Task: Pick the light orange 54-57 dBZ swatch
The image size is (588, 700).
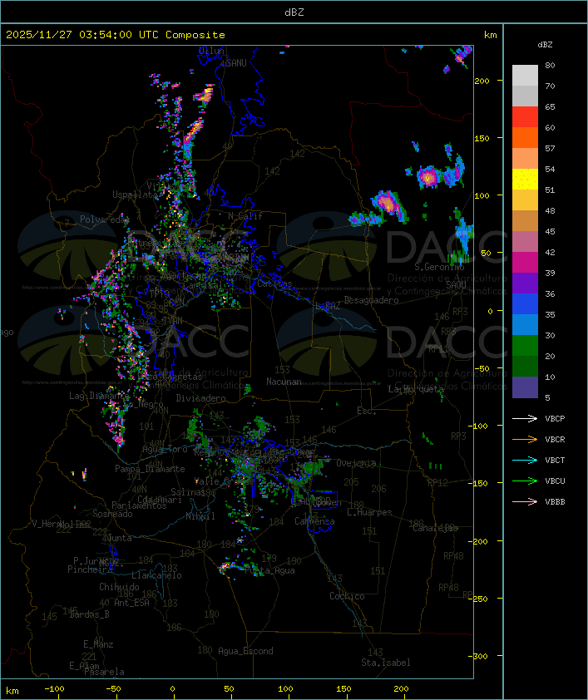Action: [525, 159]
